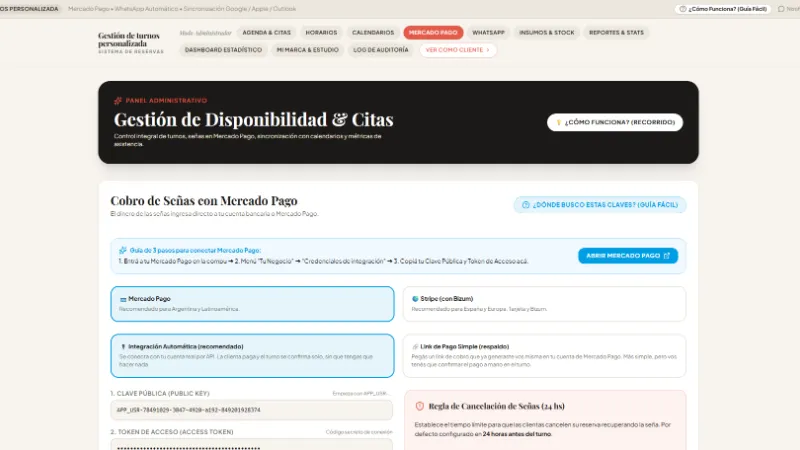Open the Agenda & Citas tab

tap(266, 33)
